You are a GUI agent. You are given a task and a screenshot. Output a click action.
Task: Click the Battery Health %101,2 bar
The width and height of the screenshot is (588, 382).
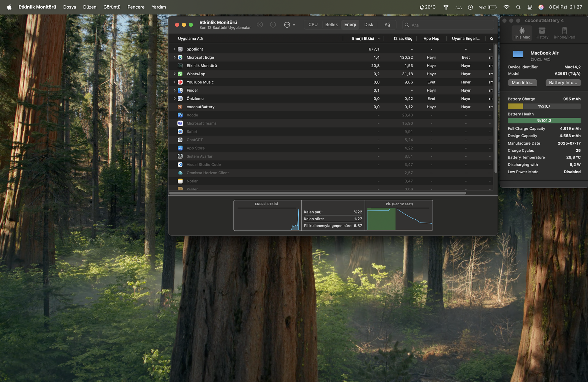coord(544,121)
